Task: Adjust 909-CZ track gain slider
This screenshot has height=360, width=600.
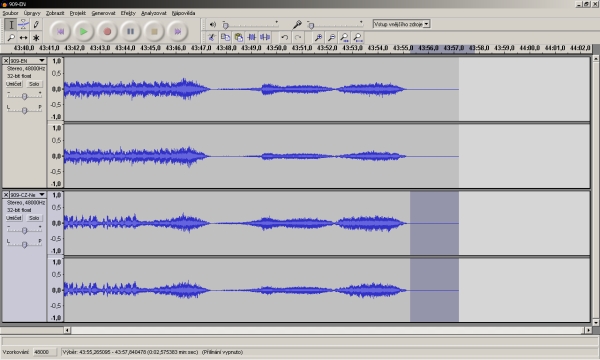Action: pyautogui.click(x=24, y=230)
